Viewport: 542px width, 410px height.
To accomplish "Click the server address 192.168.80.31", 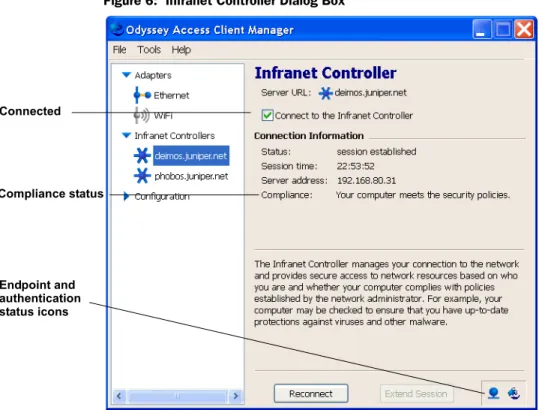I will click(x=366, y=180).
